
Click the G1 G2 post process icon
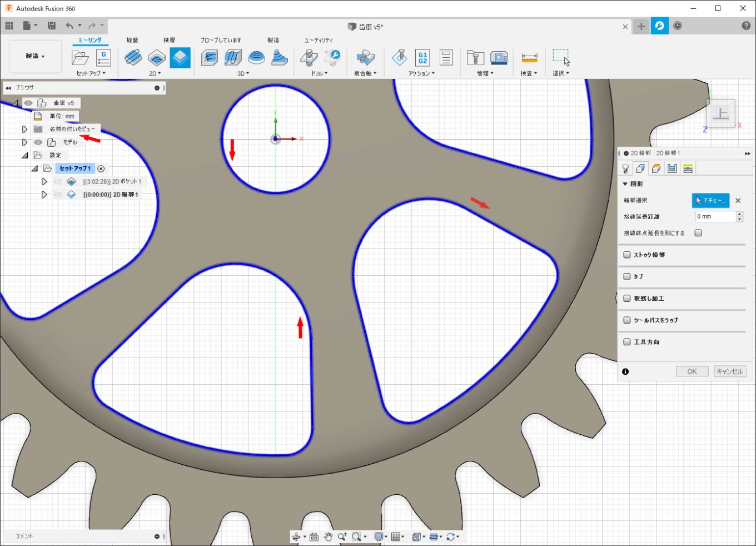point(422,58)
